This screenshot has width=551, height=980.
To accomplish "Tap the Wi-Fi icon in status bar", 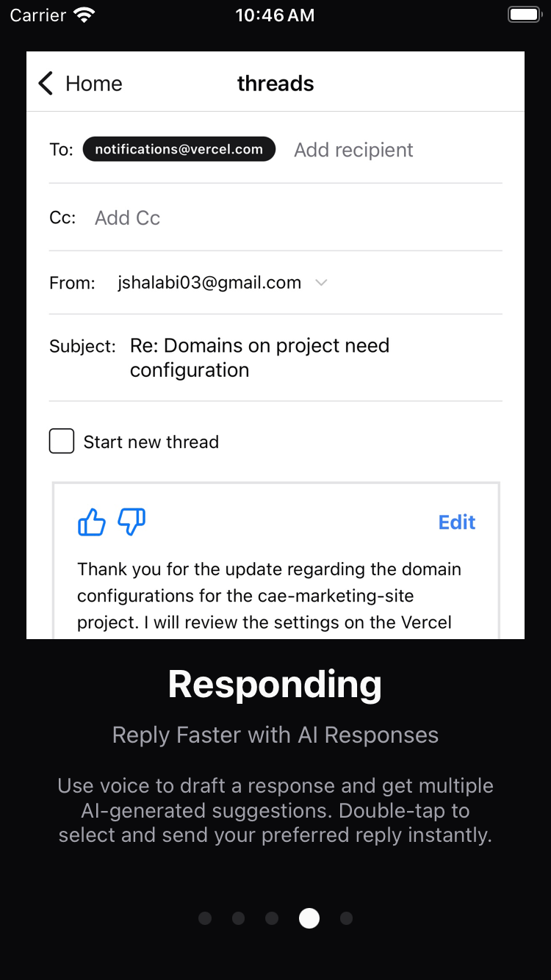I will pos(85,15).
